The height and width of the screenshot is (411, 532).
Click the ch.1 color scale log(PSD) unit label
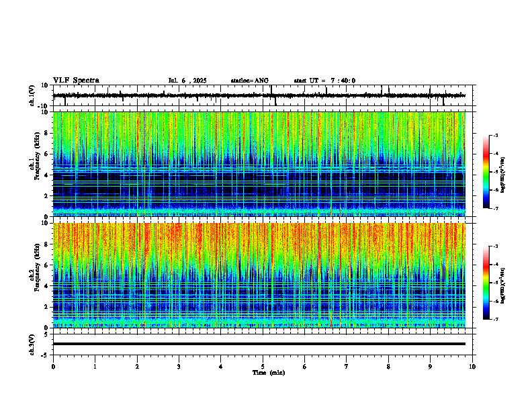[504, 175]
